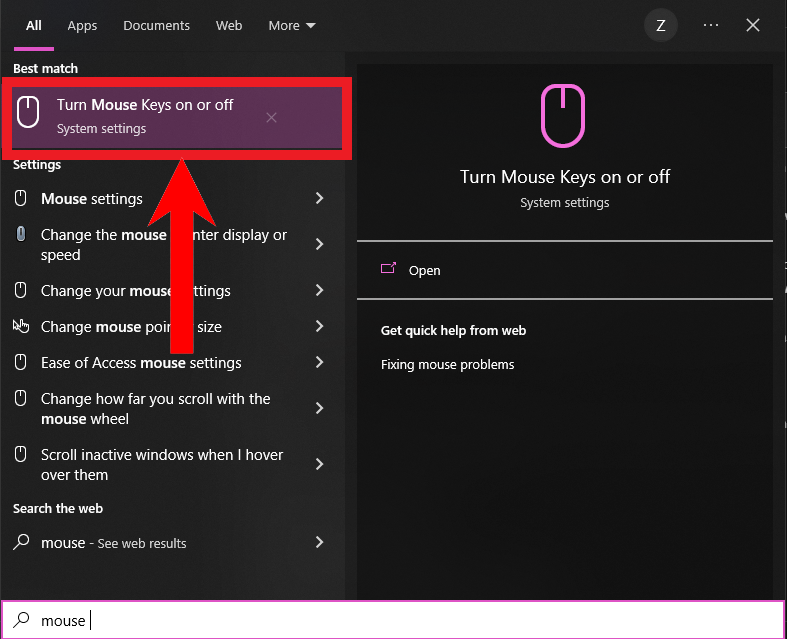Click the icon beside Change mouse pointer size

[20, 326]
